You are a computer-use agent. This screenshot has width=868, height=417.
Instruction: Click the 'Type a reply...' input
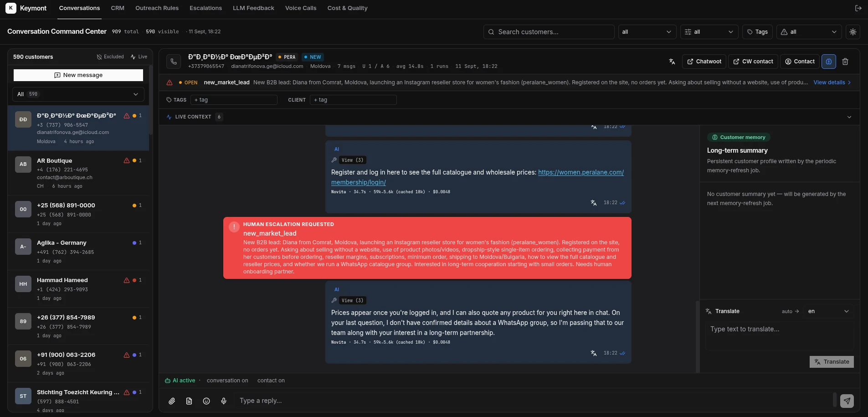pos(533,401)
